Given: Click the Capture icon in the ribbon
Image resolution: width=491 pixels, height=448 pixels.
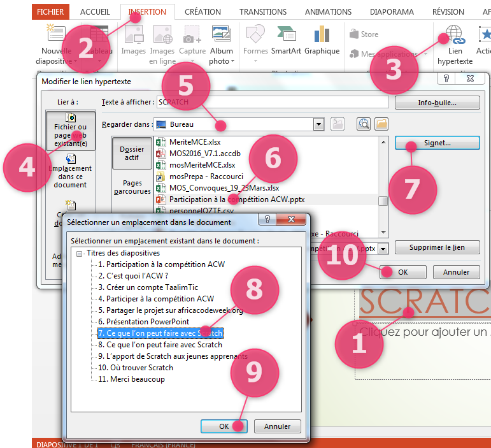Looking at the screenshot, I should [x=192, y=34].
